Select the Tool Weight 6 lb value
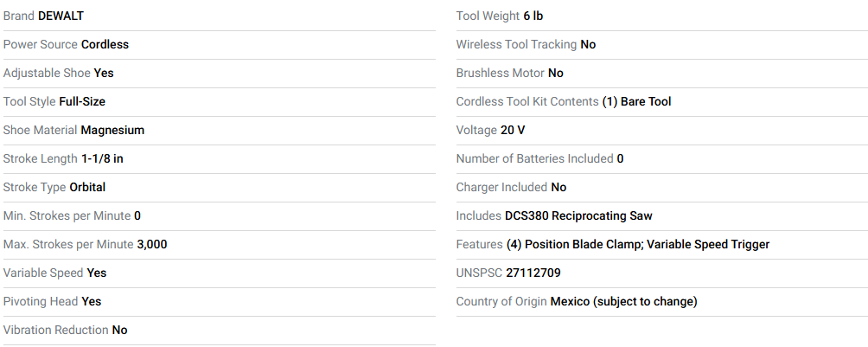 [x=533, y=16]
